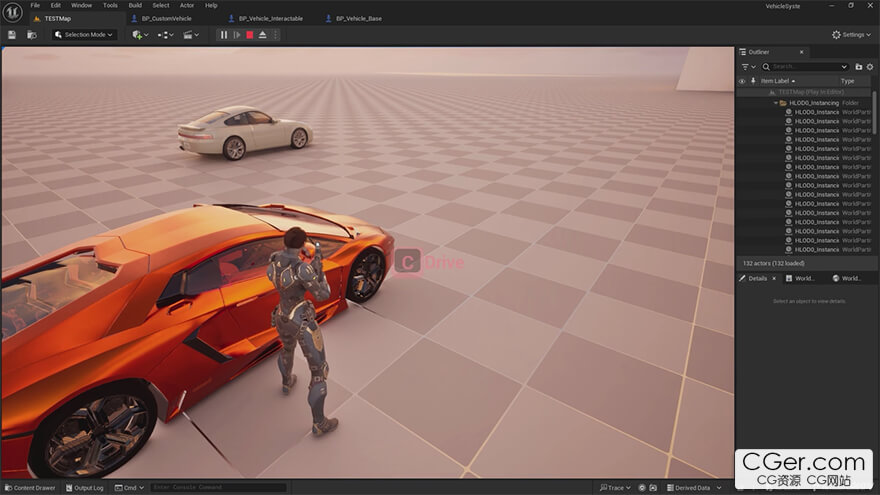This screenshot has height=495, width=880.
Task: Close the Details tab
Action: 774,278
